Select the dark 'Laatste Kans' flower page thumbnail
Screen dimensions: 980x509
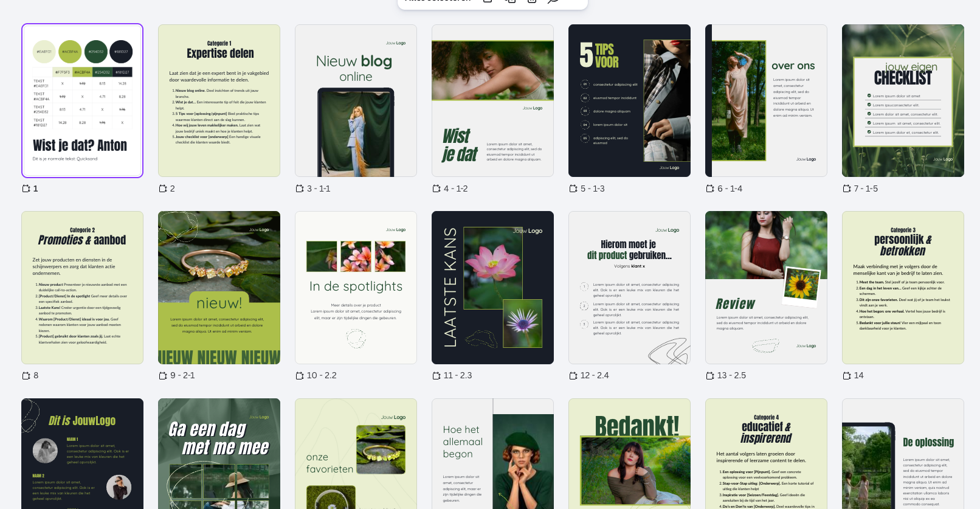click(492, 288)
